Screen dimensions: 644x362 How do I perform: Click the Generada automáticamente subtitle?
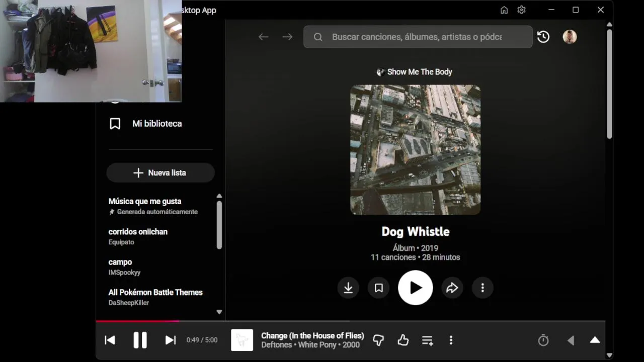point(157,212)
